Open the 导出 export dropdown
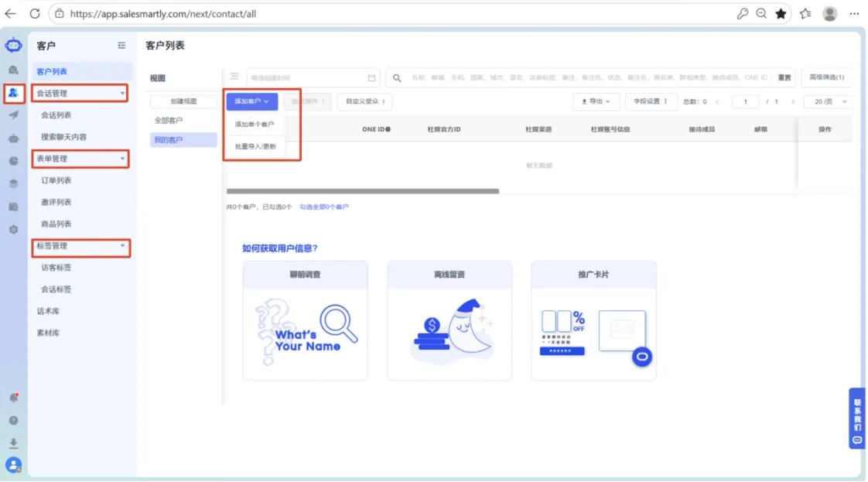The width and height of the screenshot is (868, 482). coord(596,101)
